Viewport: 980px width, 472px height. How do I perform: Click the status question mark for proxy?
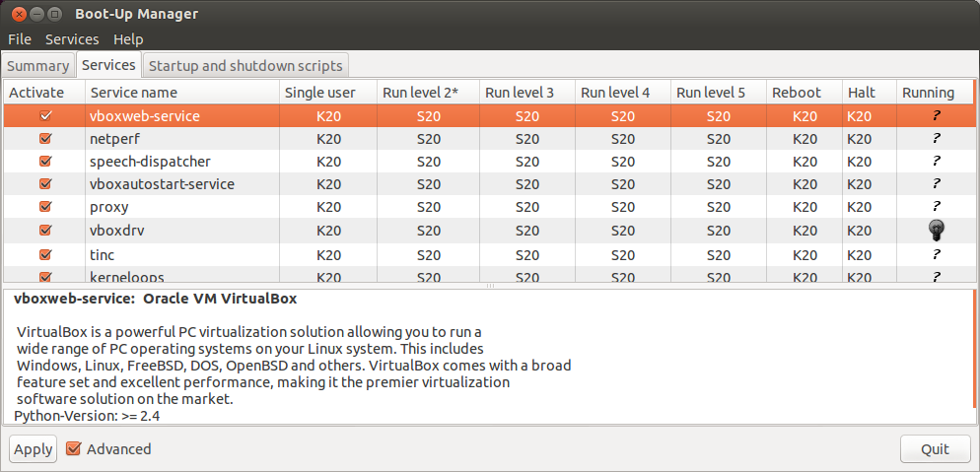936,207
